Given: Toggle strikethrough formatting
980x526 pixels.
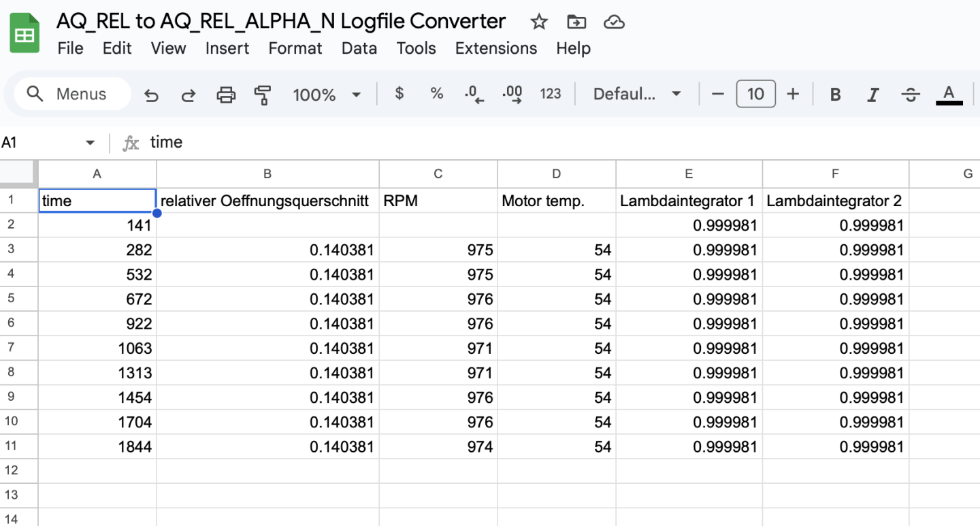Looking at the screenshot, I should [911, 95].
